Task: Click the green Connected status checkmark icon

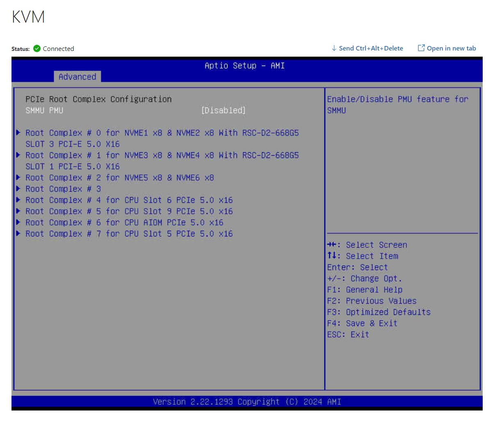Action: tap(37, 48)
